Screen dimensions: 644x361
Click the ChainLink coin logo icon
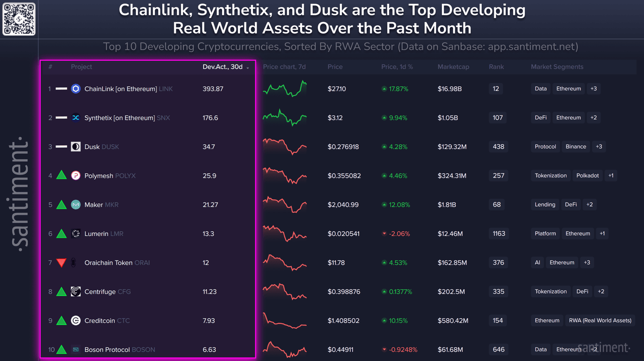tap(75, 89)
